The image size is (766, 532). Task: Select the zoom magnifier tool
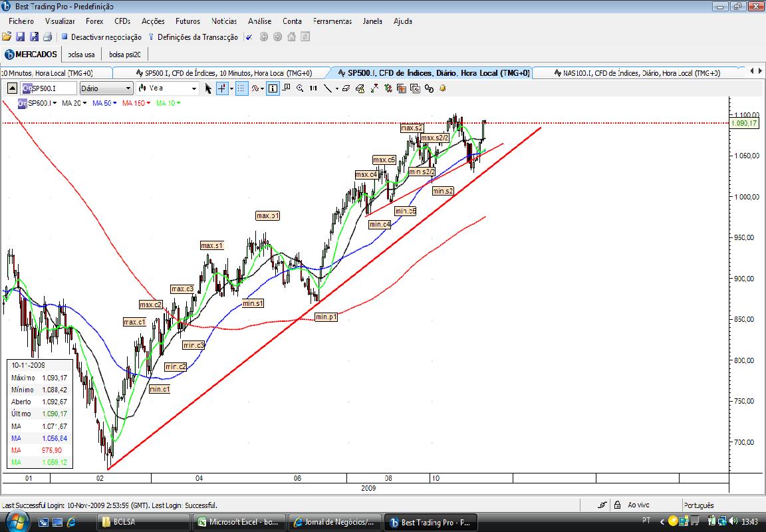(x=300, y=88)
